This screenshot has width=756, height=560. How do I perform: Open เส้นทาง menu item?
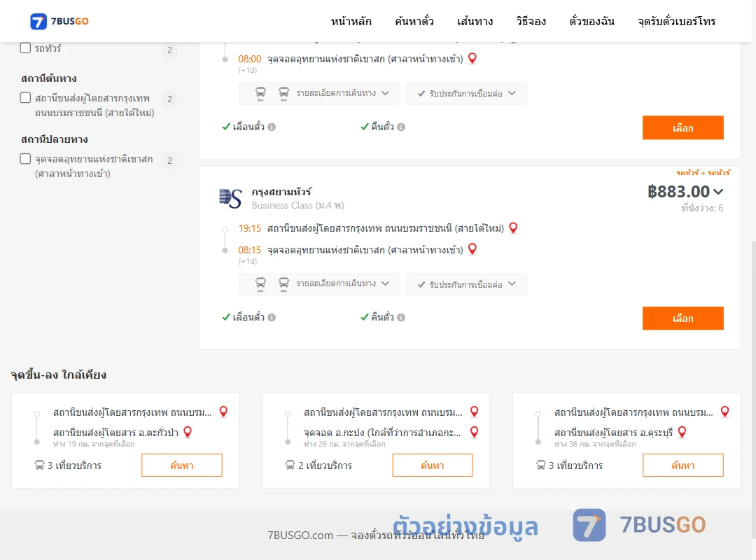475,22
